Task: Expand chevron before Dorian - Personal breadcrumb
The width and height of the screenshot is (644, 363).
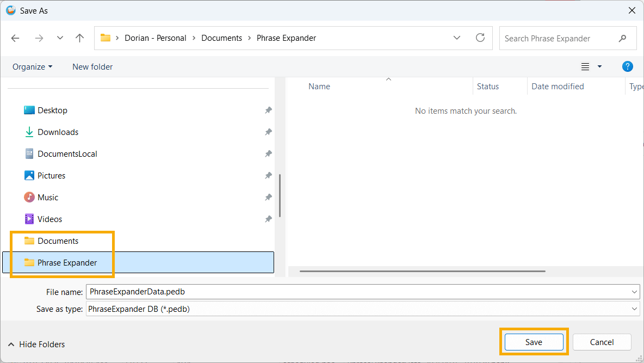Action: 117,38
